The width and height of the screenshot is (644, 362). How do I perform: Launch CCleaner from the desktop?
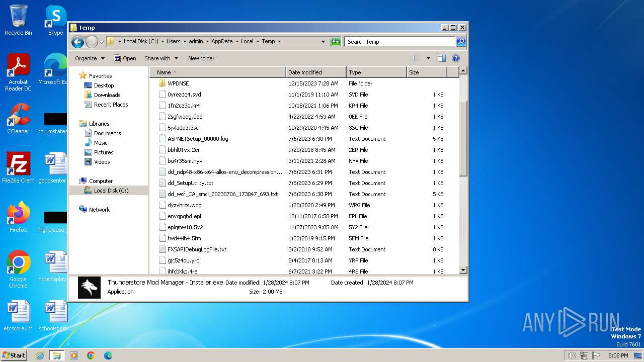tap(18, 119)
